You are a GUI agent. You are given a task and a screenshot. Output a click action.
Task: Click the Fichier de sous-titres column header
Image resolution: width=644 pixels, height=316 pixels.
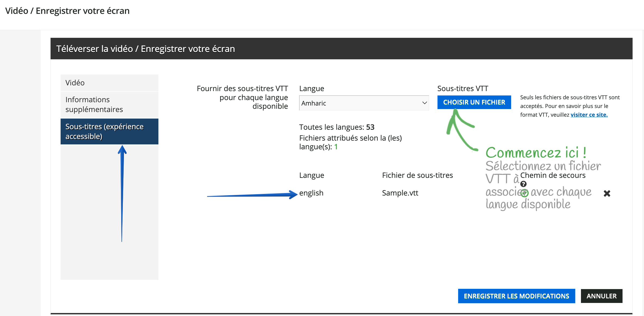(417, 175)
